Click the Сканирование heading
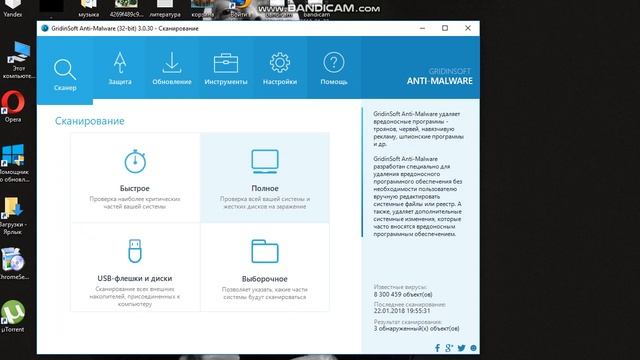The height and width of the screenshot is (360, 640). pos(90,121)
